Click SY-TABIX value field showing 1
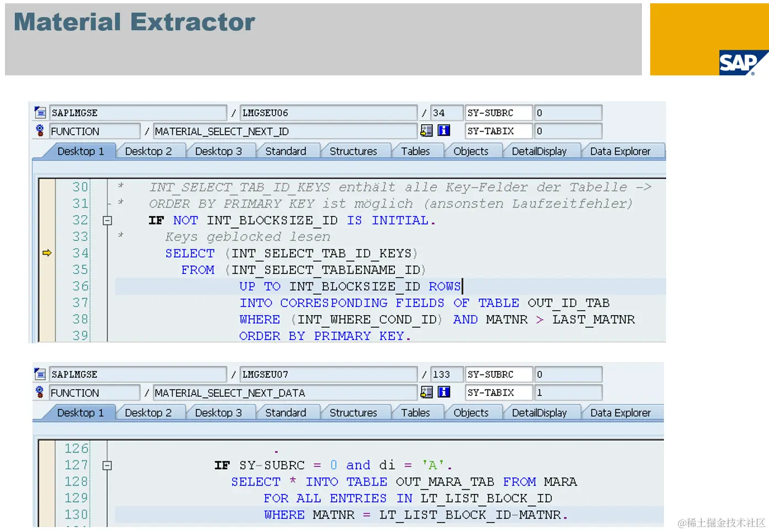This screenshot has width=769, height=532. 568,392
